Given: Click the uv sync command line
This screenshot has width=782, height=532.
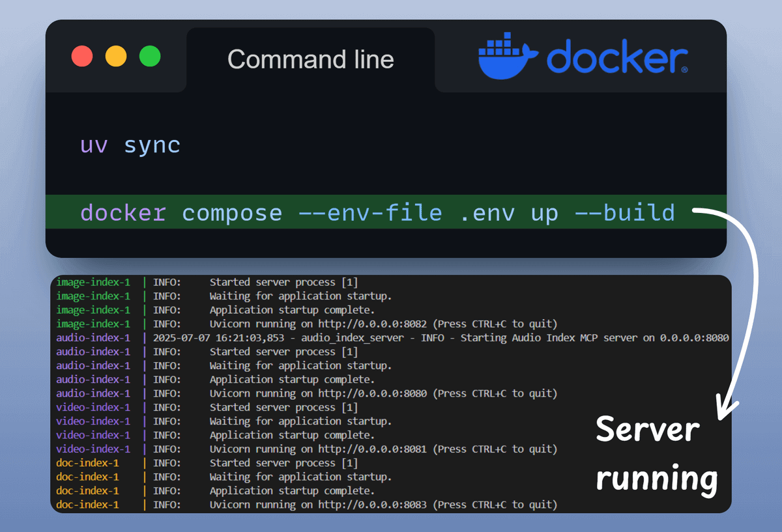Looking at the screenshot, I should (130, 145).
